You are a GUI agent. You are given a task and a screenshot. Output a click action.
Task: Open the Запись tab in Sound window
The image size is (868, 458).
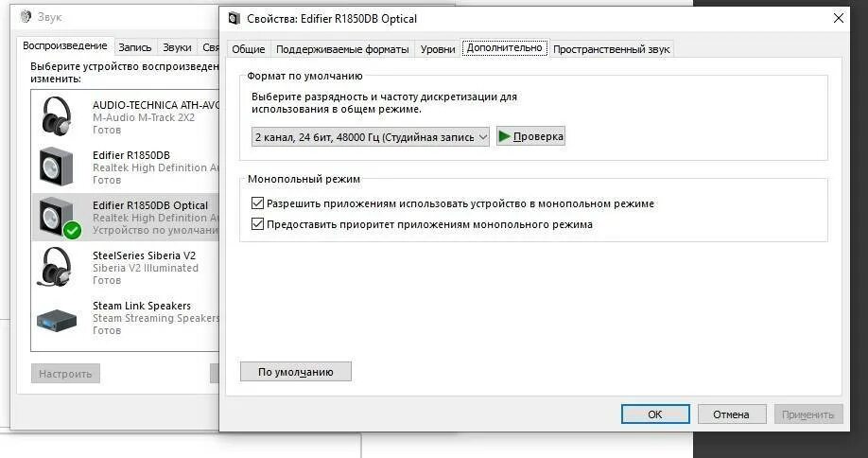(x=135, y=47)
